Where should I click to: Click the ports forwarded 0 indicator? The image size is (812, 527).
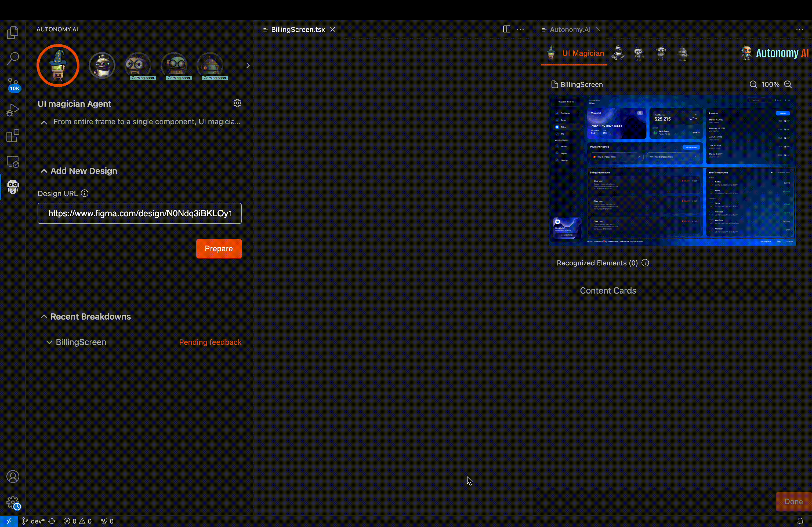(107, 521)
